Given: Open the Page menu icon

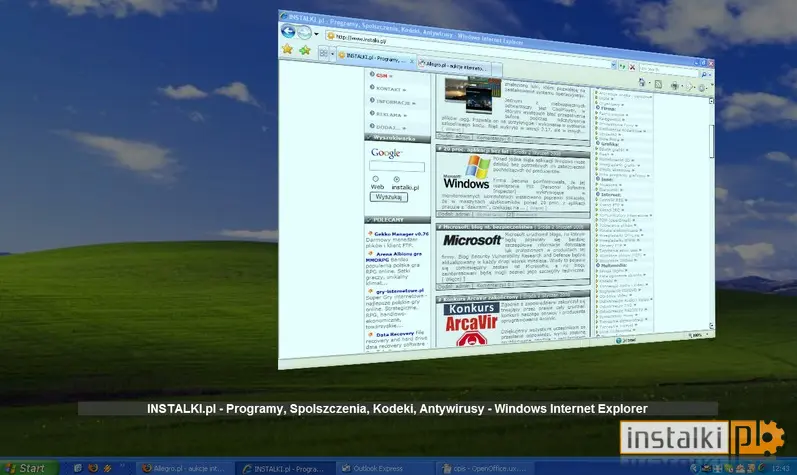Looking at the screenshot, I should 689,87.
